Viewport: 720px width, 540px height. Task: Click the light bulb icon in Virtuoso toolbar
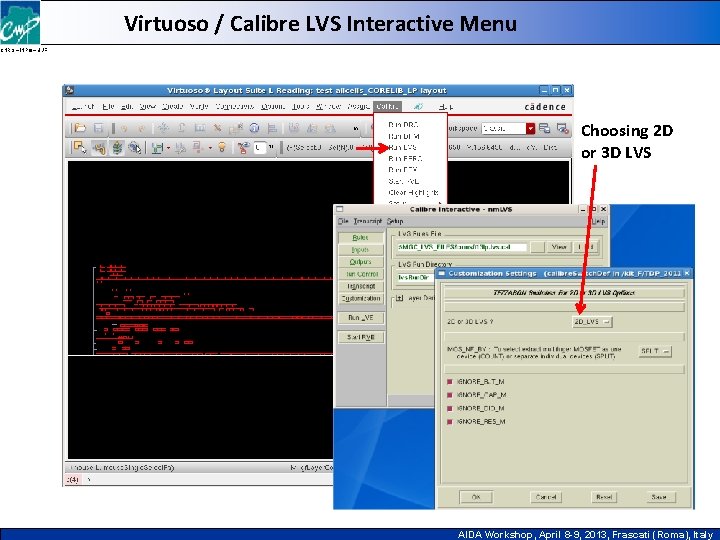(222, 147)
